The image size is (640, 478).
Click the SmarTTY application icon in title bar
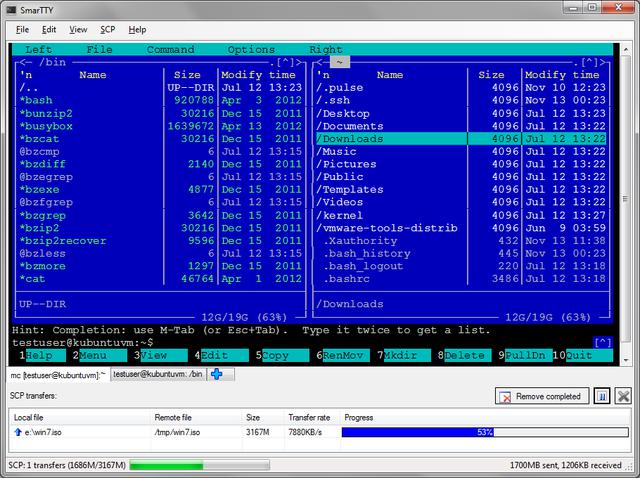point(10,10)
